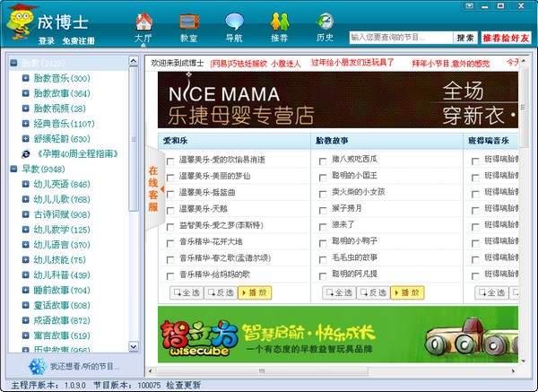The height and width of the screenshot is (392, 538).
Task: Click the Internet Explorer icon beside 孕期40周全程指南
Action: click(x=26, y=154)
